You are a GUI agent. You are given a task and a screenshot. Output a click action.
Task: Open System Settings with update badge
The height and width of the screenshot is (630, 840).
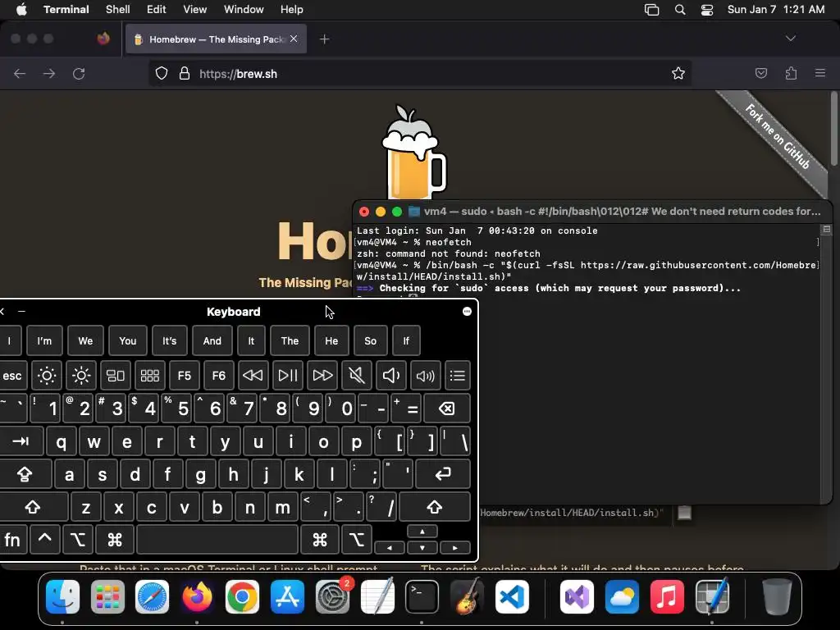(332, 597)
